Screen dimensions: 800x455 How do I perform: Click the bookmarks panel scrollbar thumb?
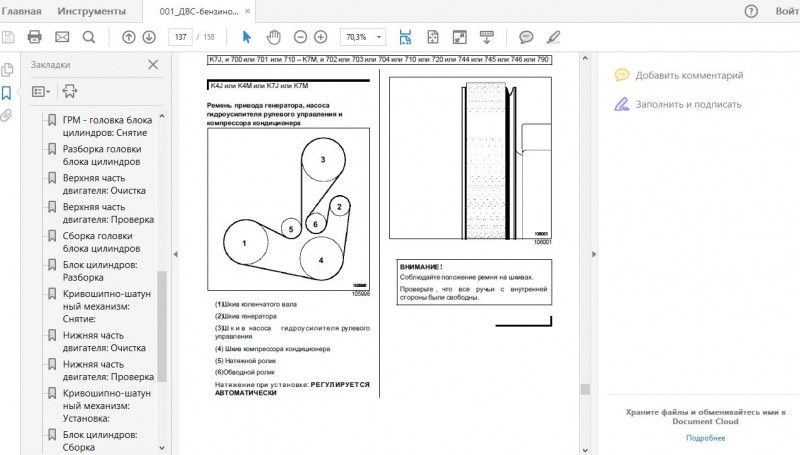(162, 326)
